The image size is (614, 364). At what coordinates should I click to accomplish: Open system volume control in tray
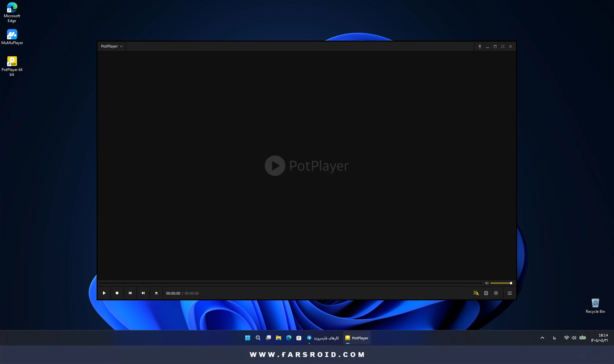click(574, 338)
